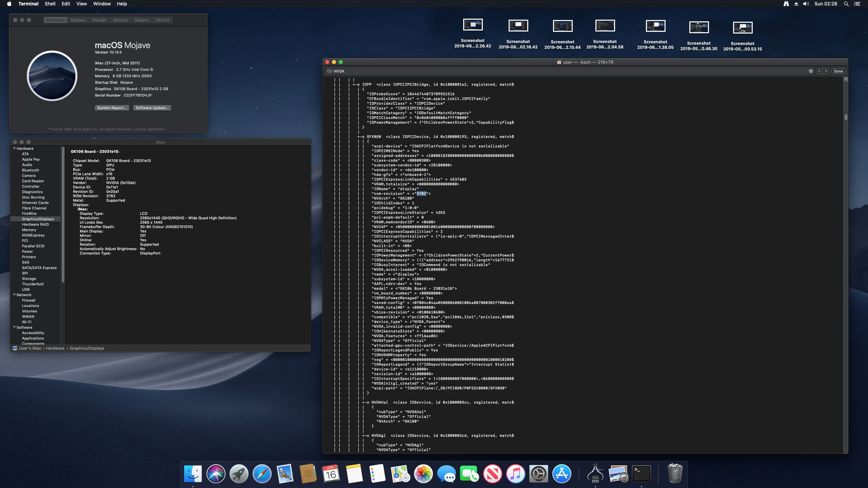
Task: Collapse the Software section in sidebar
Action: click(x=15, y=327)
